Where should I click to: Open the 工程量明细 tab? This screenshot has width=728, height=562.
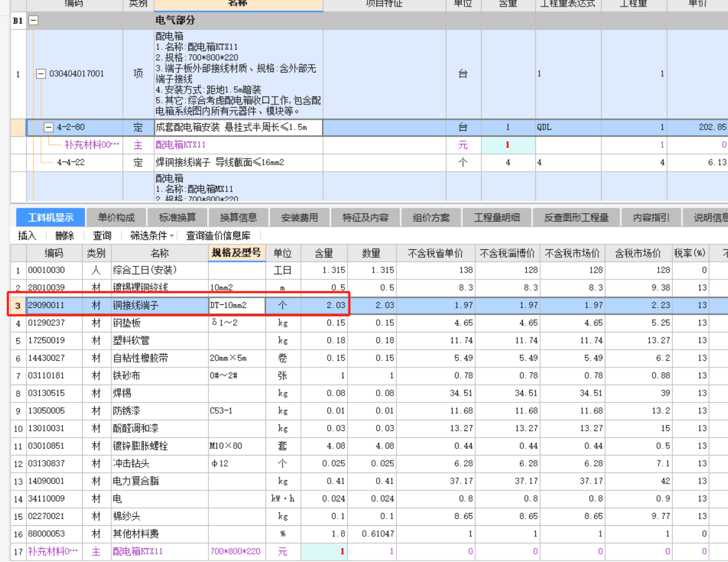(x=497, y=217)
